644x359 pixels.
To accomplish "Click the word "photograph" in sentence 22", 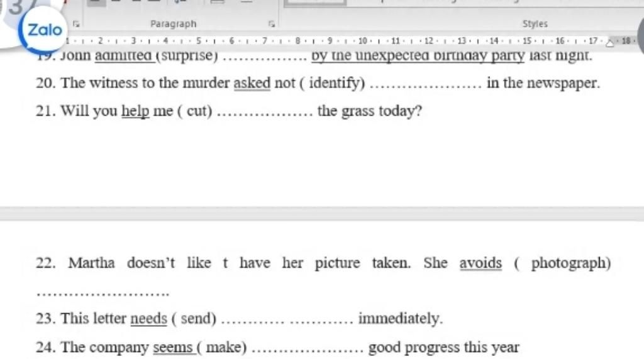I will 569,263.
